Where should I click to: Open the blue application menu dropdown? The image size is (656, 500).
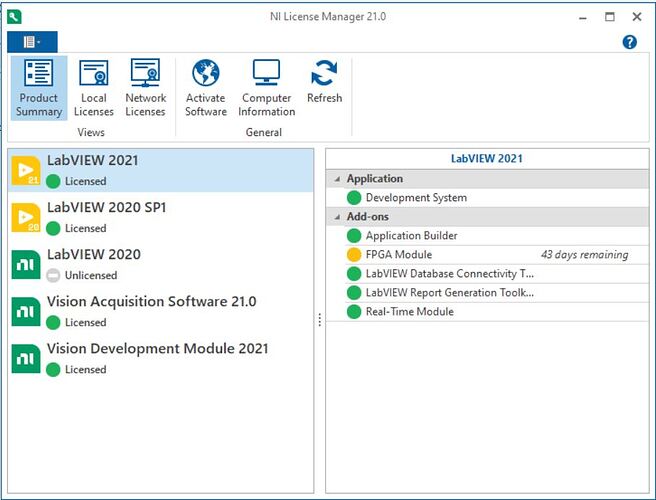point(32,42)
